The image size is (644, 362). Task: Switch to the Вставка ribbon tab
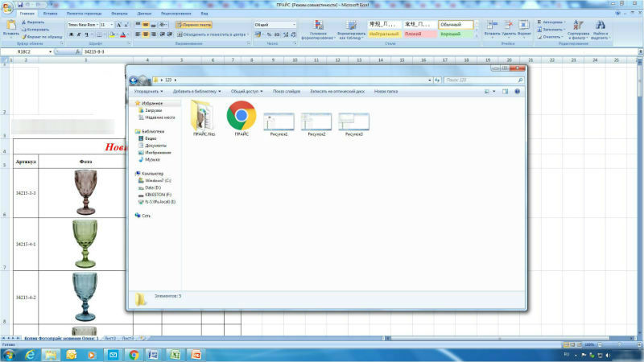tap(50, 14)
